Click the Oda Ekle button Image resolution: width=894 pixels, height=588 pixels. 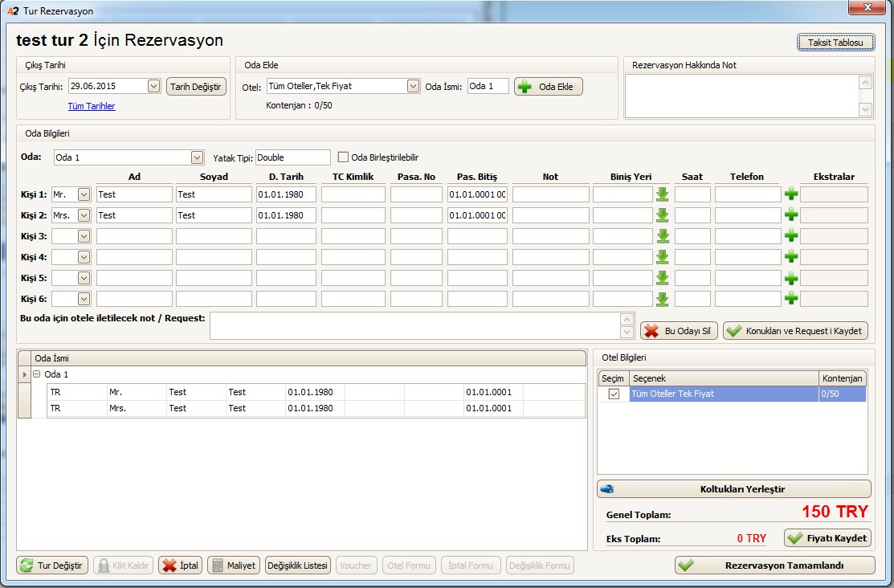pyautogui.click(x=548, y=87)
